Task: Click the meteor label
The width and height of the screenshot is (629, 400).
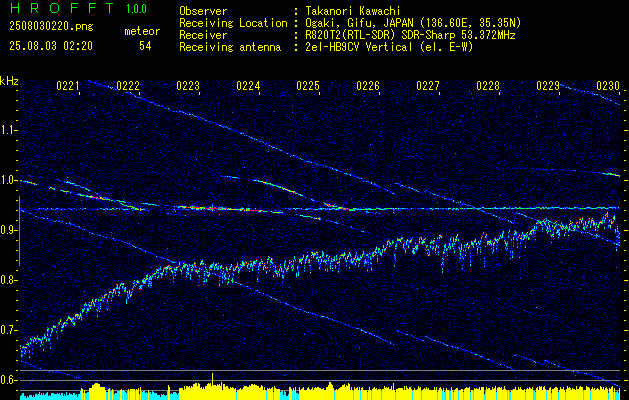Action: point(142,31)
